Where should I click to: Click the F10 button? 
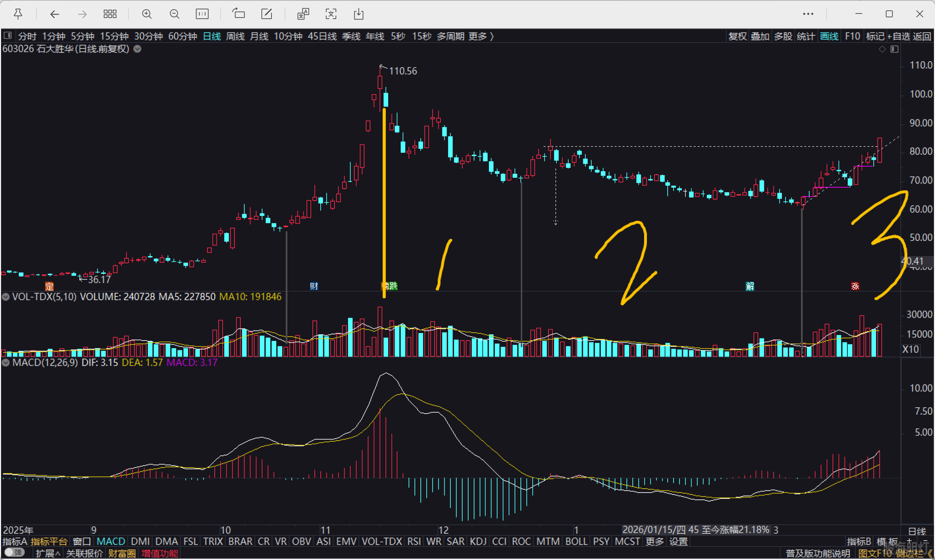(852, 37)
